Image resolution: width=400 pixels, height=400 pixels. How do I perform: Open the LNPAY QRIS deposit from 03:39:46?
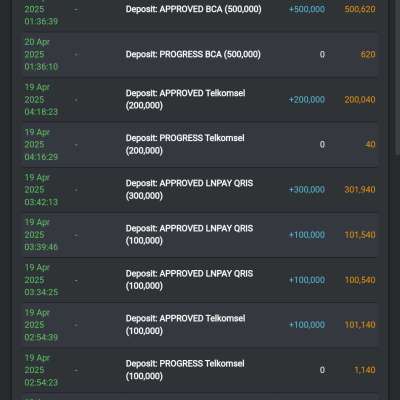(x=200, y=235)
